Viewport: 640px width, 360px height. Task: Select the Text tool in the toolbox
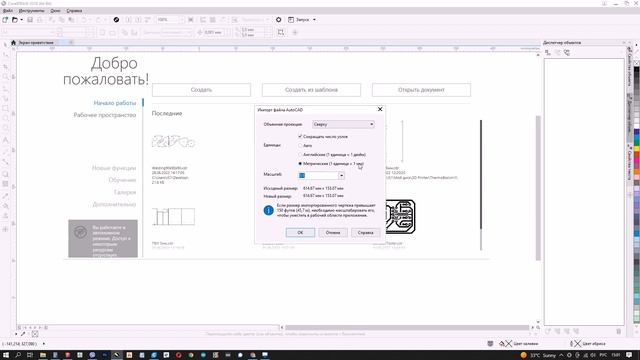coord(6,140)
